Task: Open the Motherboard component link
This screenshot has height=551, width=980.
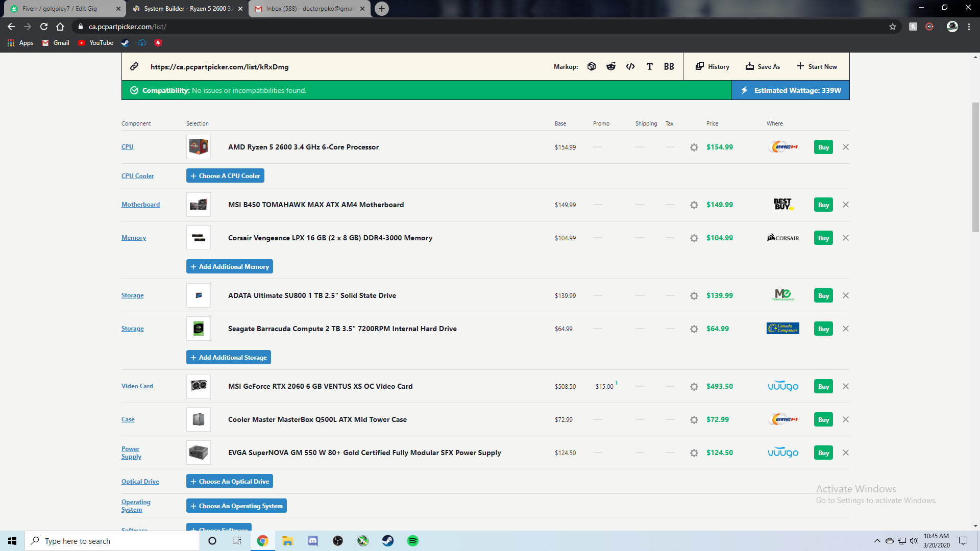Action: coord(140,205)
